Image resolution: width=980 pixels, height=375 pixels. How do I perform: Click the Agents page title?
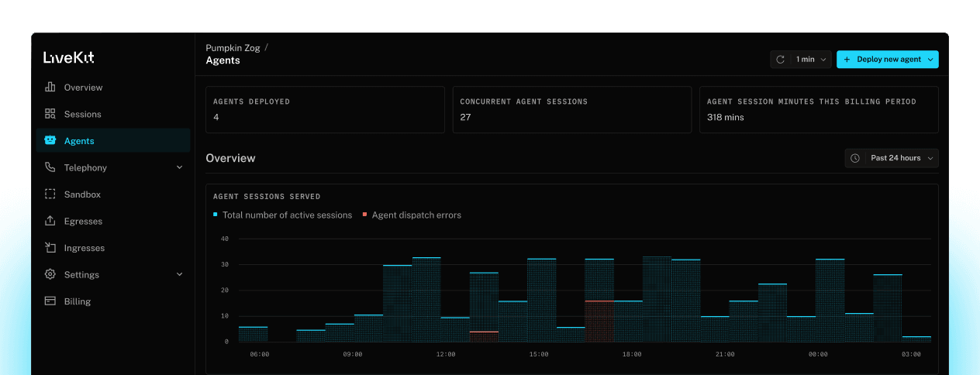click(223, 60)
